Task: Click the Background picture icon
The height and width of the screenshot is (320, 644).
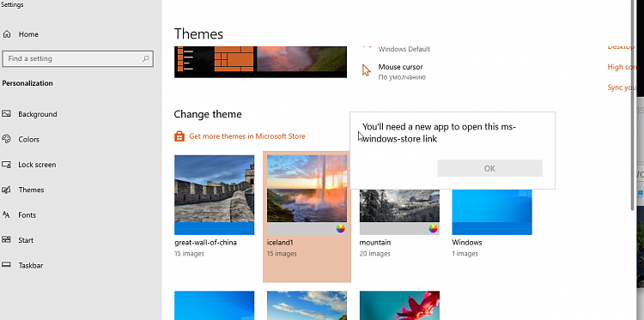Action: [6, 113]
